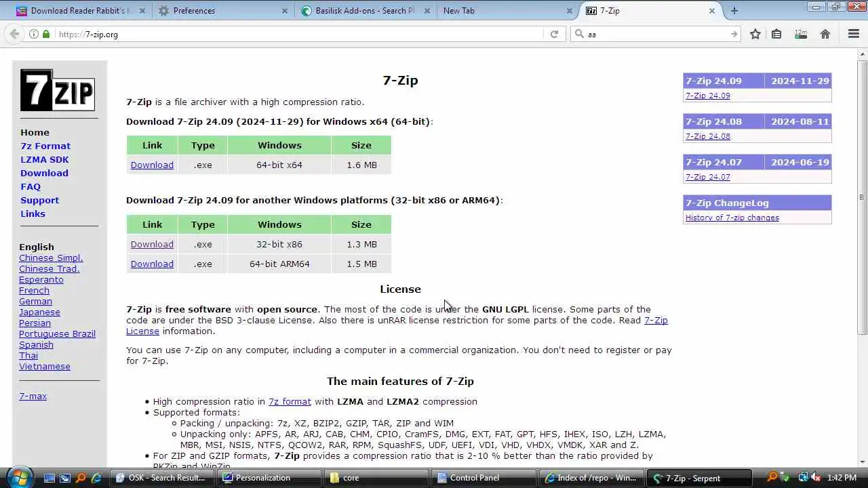This screenshot has width=868, height=488.
Task: Click the green padlock security icon
Action: click(x=46, y=34)
